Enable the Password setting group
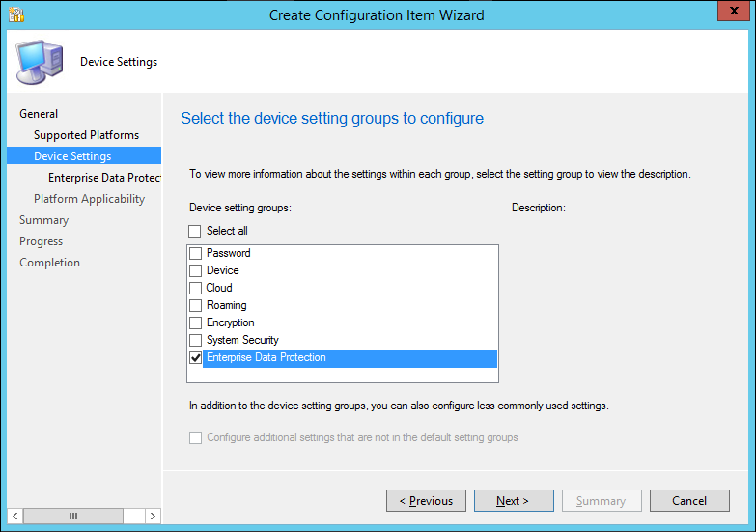Viewport: 756px width, 532px height. [x=196, y=253]
